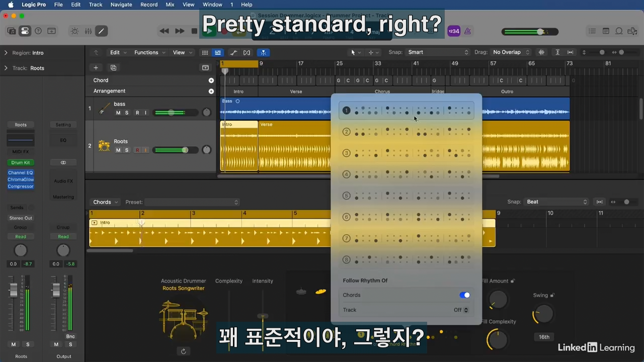Expand the Region Intro disclosure triangle
The image size is (644, 362).
point(6,53)
